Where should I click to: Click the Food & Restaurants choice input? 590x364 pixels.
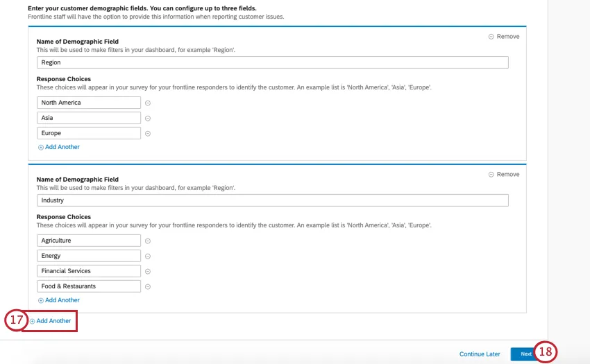(x=89, y=286)
